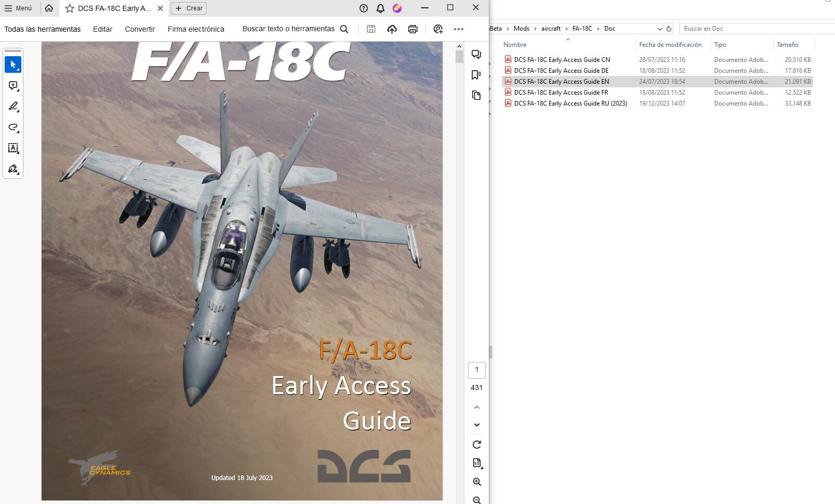The height and width of the screenshot is (504, 835).
Task: Click aircraft in Explorer breadcrumb
Action: (551, 29)
